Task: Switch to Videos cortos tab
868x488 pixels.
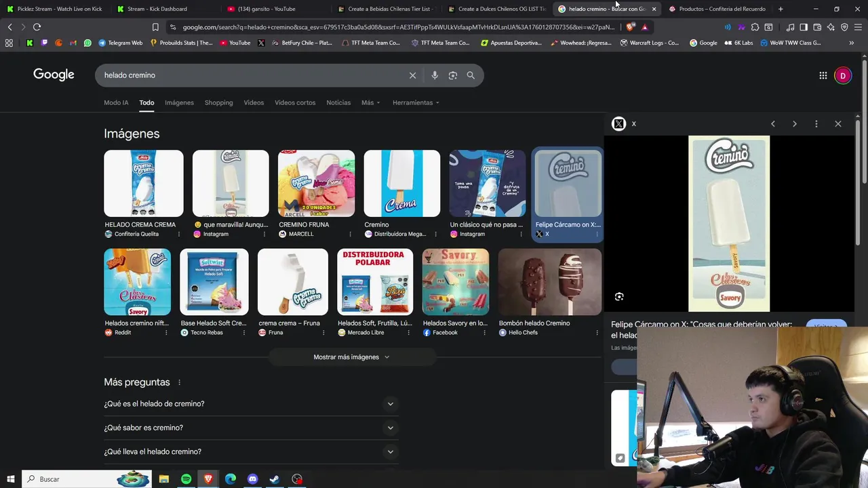Action: pyautogui.click(x=295, y=103)
